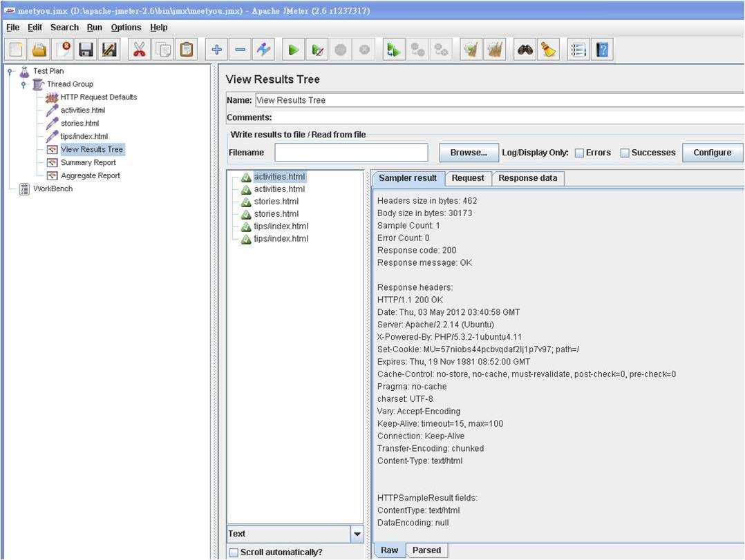Click Remote Shutdown All toolbar icon
This screenshot has width=745, height=560.
click(x=441, y=49)
